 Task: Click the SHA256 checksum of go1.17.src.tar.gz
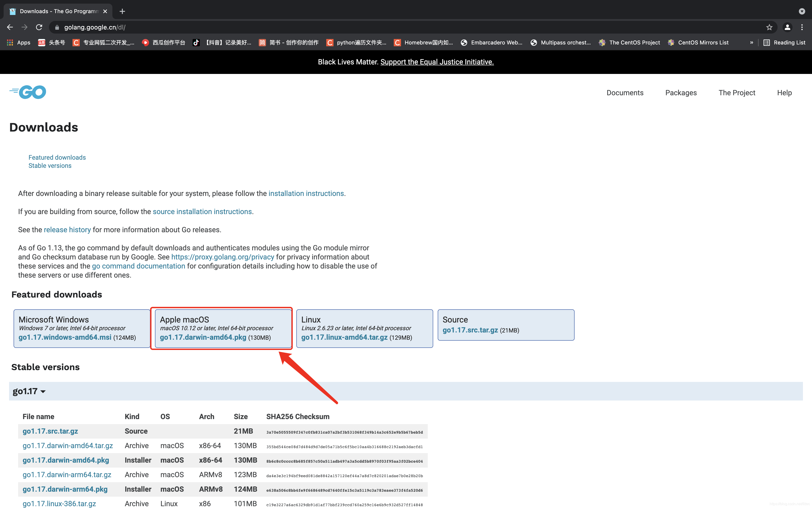[344, 432]
